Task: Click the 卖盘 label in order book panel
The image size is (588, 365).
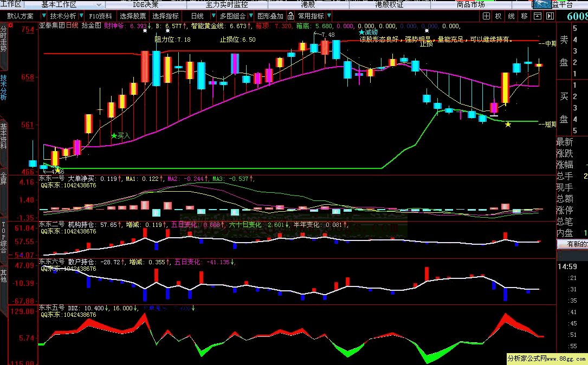Action: (x=564, y=51)
